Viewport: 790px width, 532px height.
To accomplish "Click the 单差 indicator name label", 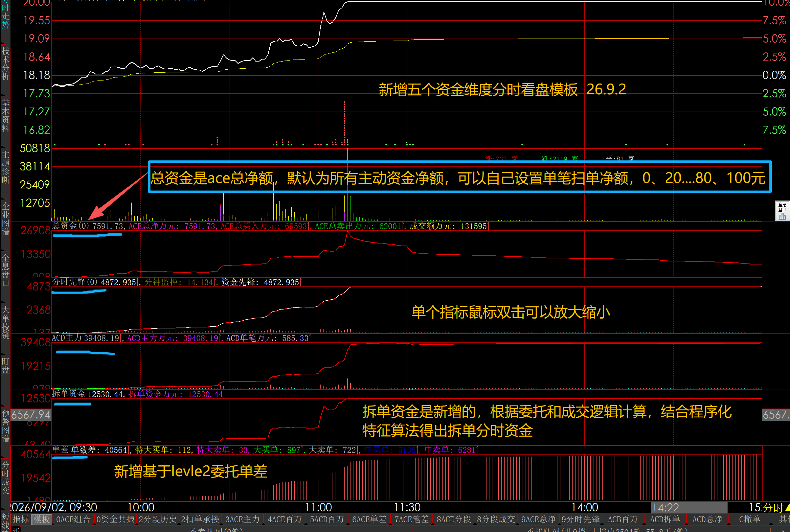I will [60, 450].
